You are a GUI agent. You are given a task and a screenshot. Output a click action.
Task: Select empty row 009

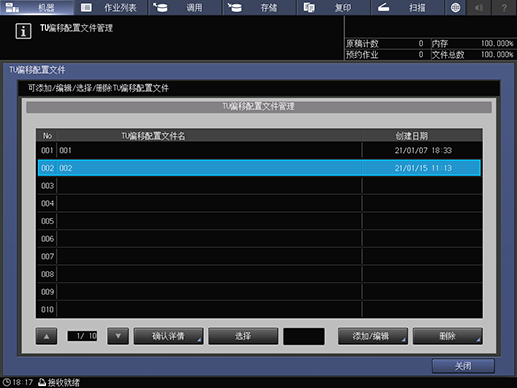[x=259, y=292]
